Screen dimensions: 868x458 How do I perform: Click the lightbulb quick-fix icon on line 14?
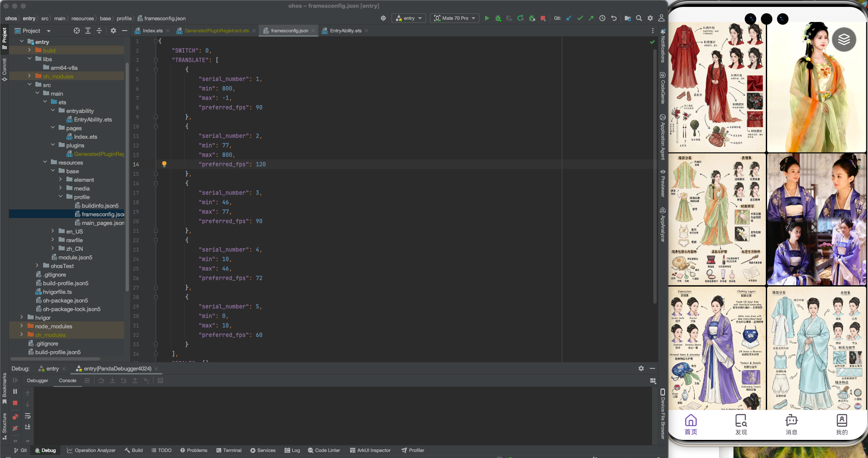(164, 164)
